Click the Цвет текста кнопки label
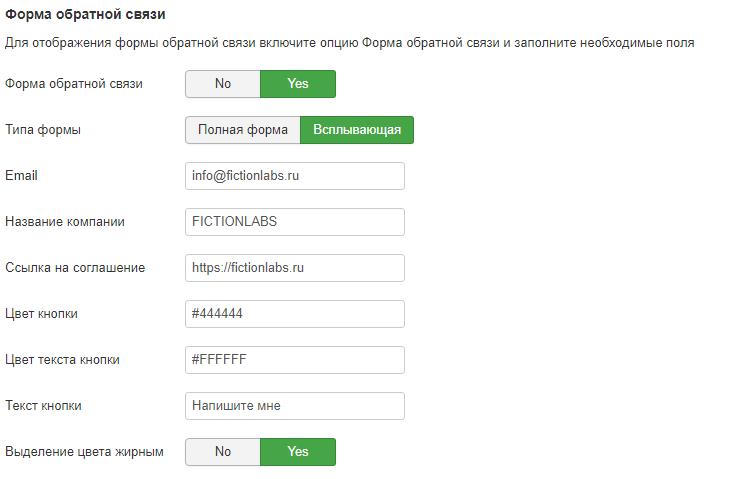This screenshot has width=747, height=479. [x=62, y=360]
